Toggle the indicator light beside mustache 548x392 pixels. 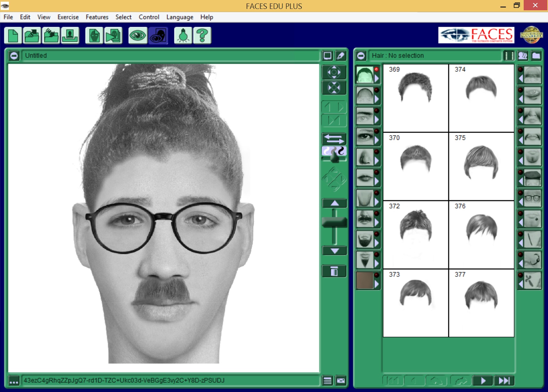(x=376, y=213)
